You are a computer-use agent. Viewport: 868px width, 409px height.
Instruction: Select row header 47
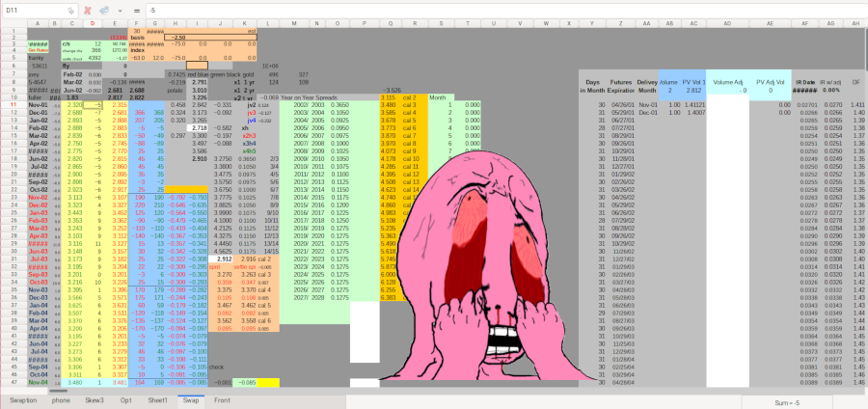pyautogui.click(x=14, y=382)
